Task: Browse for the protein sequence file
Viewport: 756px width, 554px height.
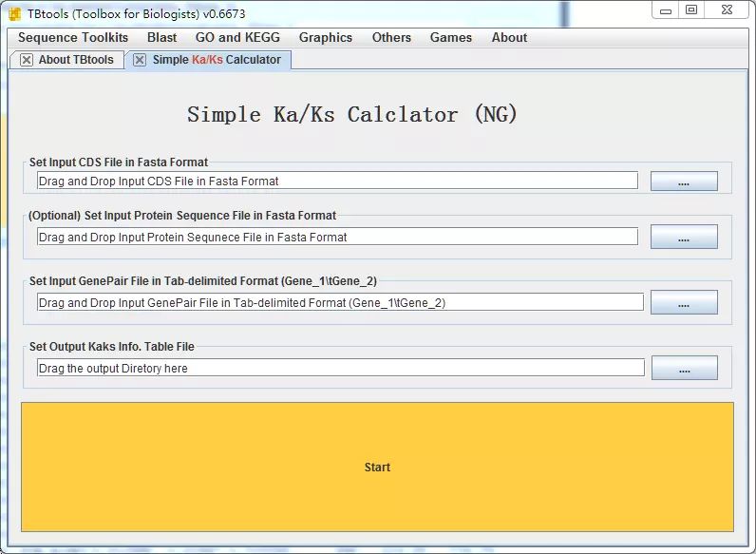Action: click(683, 238)
